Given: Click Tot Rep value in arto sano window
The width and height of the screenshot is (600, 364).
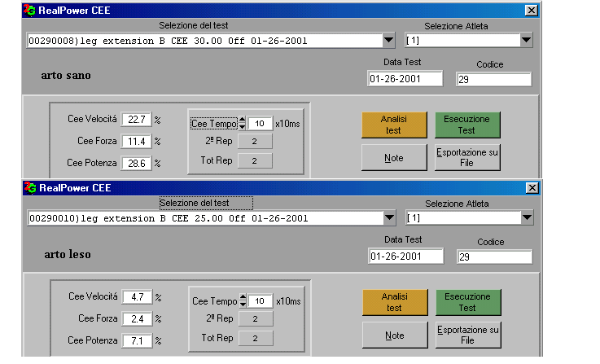Looking at the screenshot, I should pyautogui.click(x=255, y=160).
